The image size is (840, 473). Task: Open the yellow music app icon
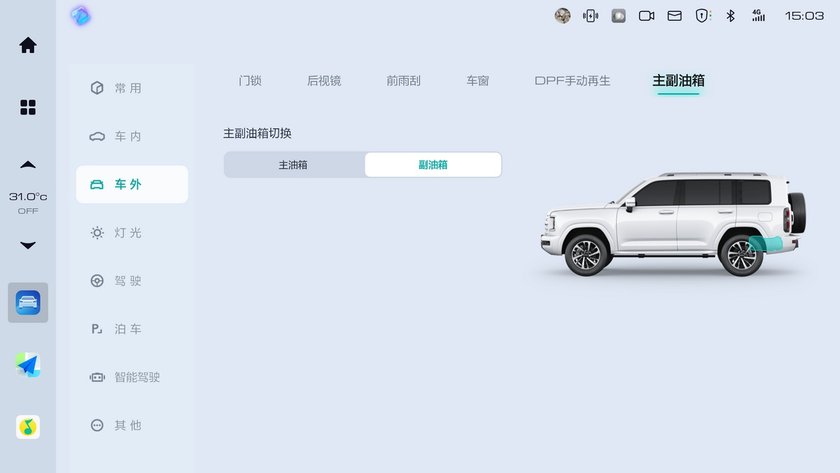point(28,427)
